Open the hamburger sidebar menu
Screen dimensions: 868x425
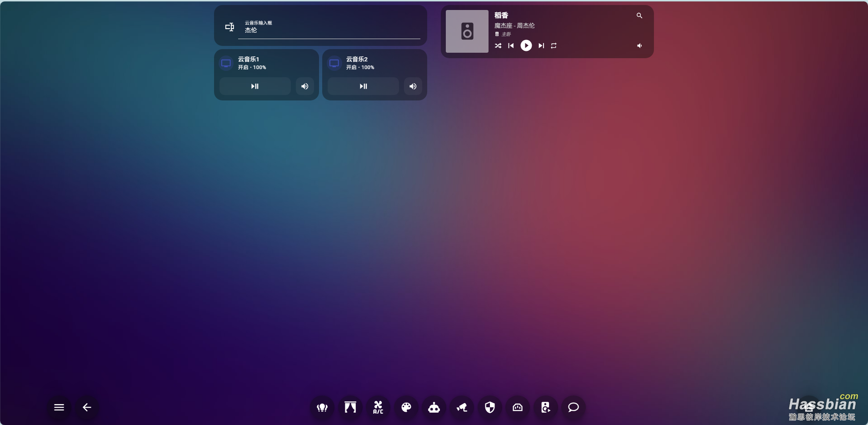click(x=59, y=407)
